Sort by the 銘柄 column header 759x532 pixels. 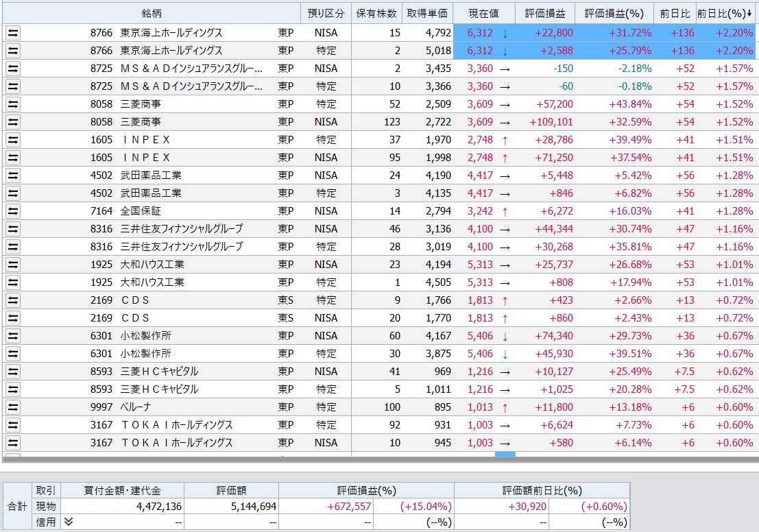(x=152, y=14)
